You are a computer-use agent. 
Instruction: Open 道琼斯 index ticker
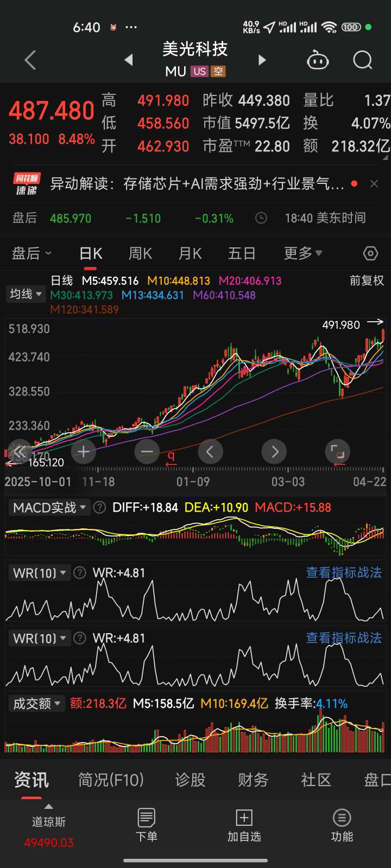pos(49,832)
